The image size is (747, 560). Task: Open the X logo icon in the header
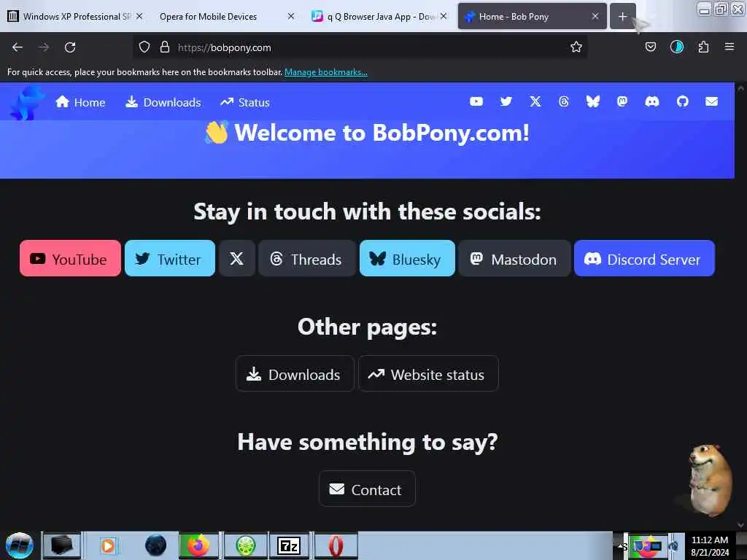(535, 101)
